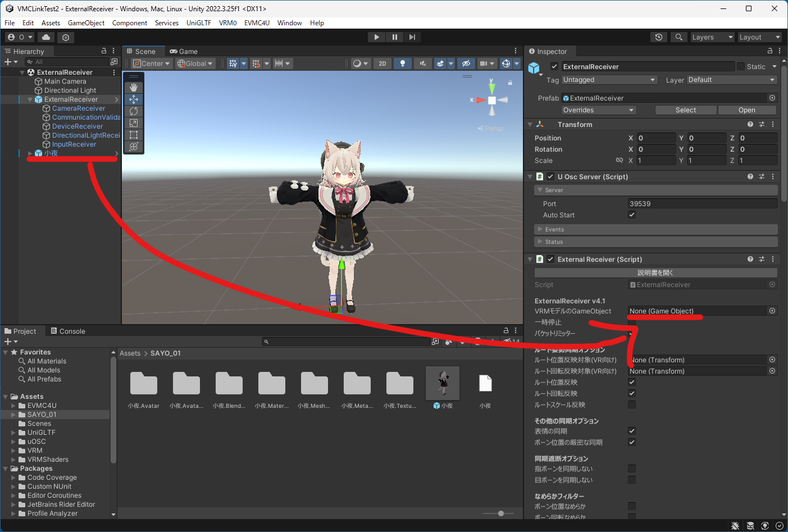Uncheck ルート位置反映 in External Receiver
Screen dimensions: 788x532
point(632,382)
